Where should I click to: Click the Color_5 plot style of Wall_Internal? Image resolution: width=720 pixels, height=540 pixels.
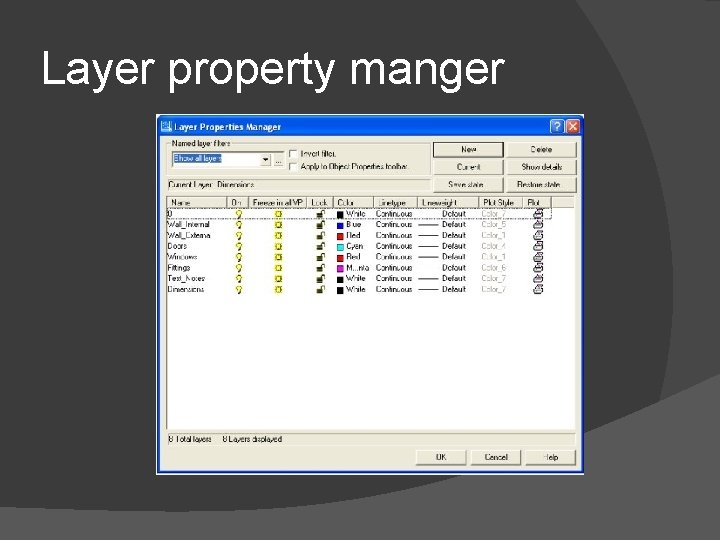pos(494,225)
